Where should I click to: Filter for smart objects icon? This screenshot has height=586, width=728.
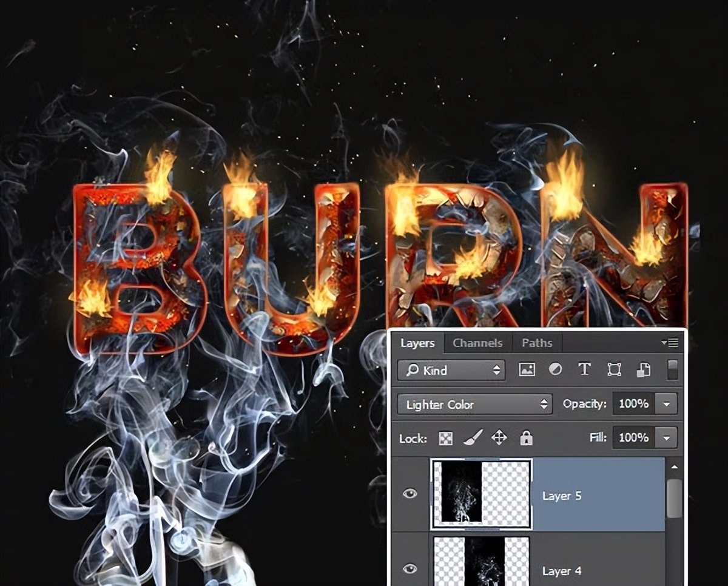pyautogui.click(x=643, y=370)
